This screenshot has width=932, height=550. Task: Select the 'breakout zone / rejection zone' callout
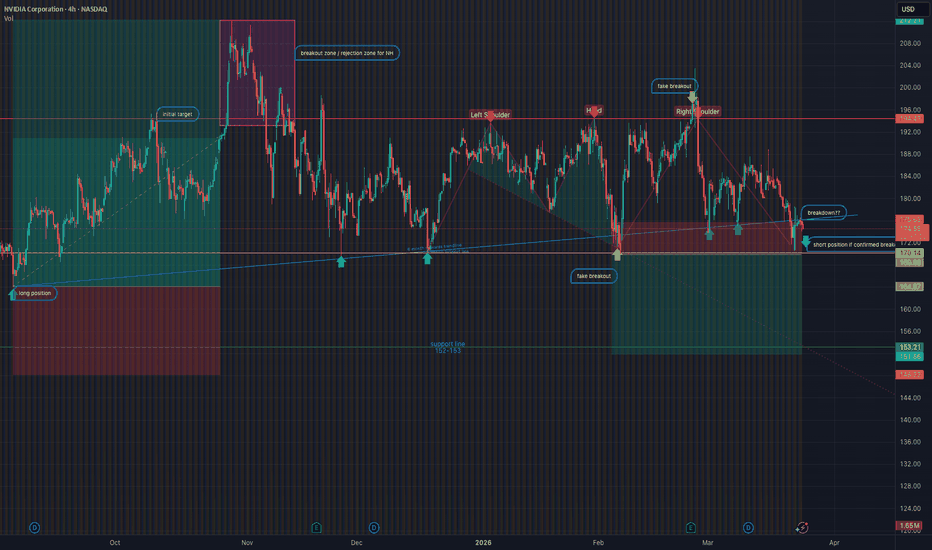(x=347, y=52)
